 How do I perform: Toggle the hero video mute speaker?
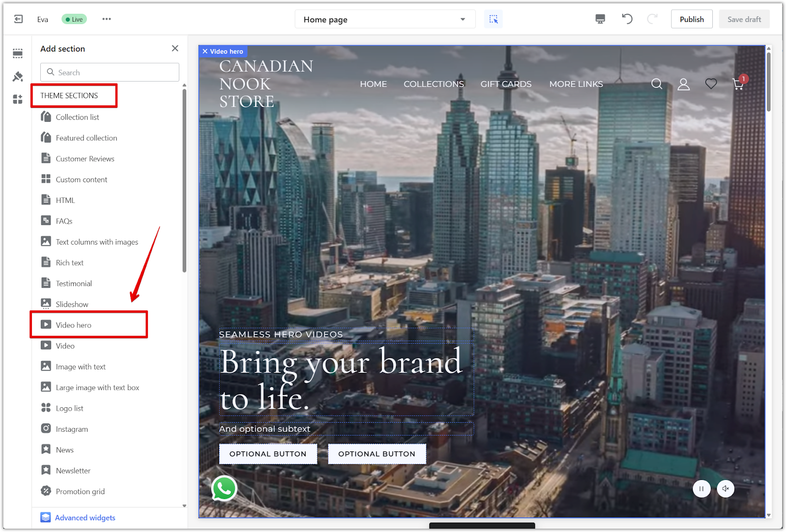(x=726, y=489)
